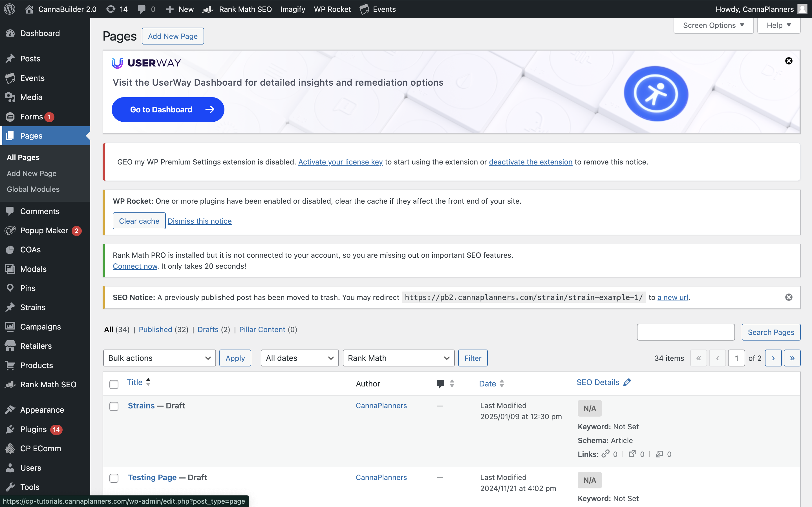Open the updates icon showing 14
Image resolution: width=812 pixels, height=507 pixels.
[116, 9]
